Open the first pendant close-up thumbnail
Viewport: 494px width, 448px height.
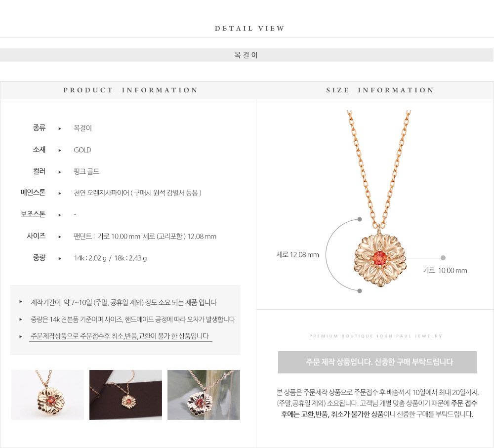coord(47,395)
